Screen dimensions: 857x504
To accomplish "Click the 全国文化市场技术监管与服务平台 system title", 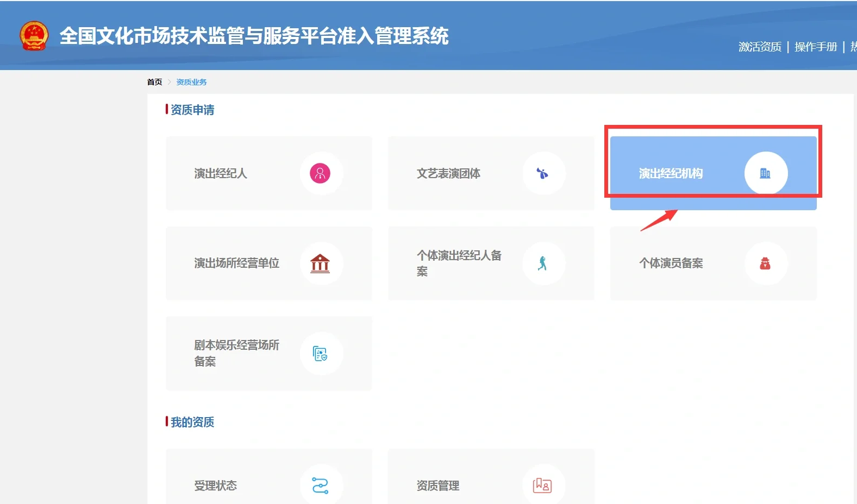I will coord(254,36).
